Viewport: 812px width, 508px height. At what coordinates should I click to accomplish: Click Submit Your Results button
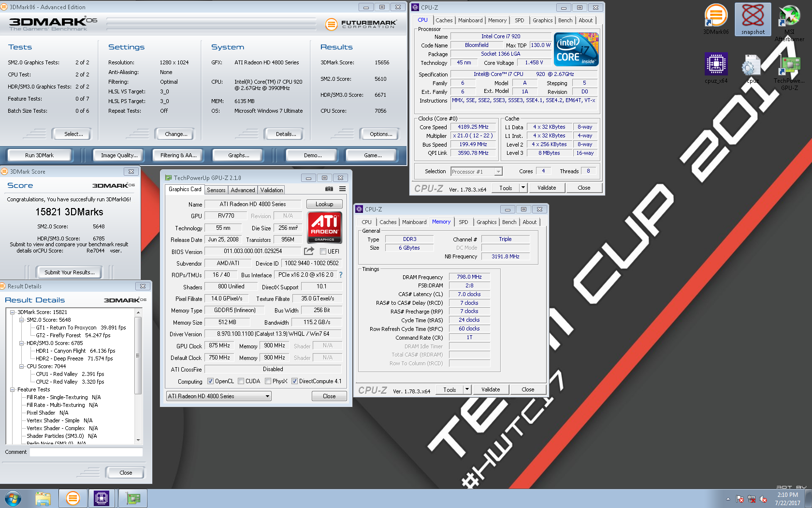tap(70, 272)
